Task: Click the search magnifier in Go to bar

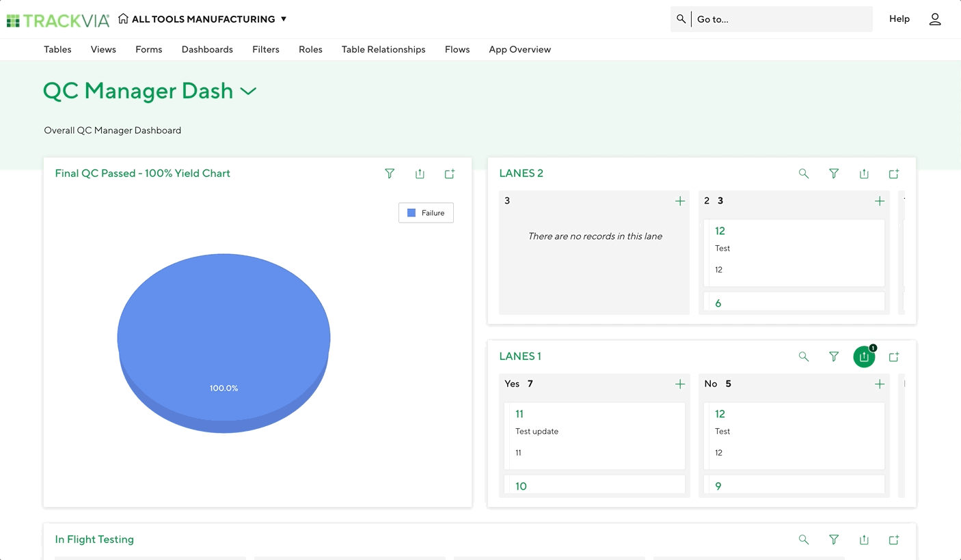Action: 681,19
